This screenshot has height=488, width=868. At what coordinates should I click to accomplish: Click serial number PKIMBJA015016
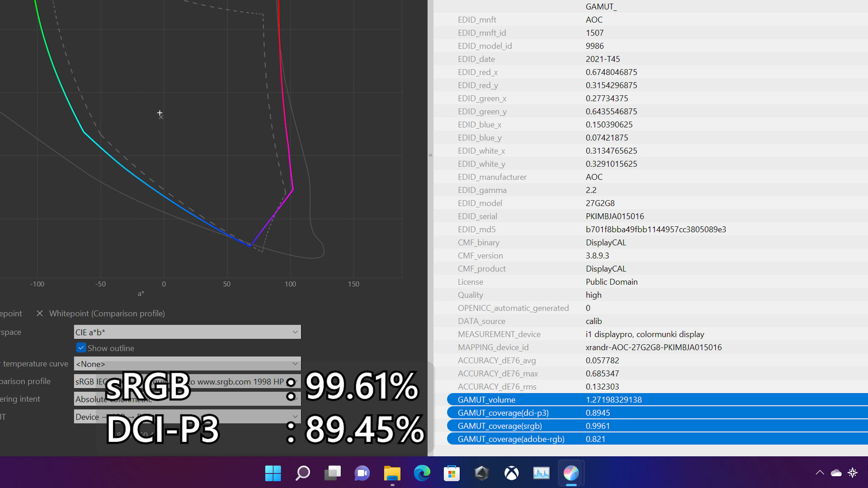click(615, 216)
